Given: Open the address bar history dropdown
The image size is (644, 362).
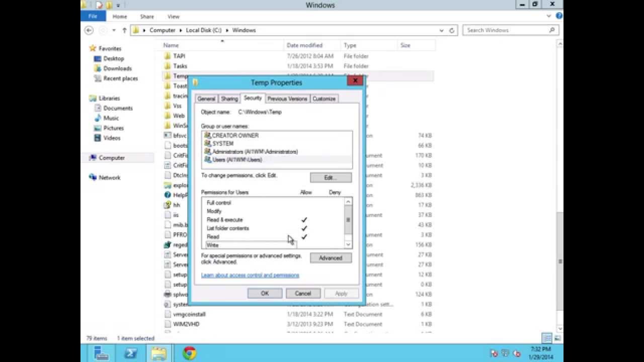Looking at the screenshot, I should click(442, 30).
